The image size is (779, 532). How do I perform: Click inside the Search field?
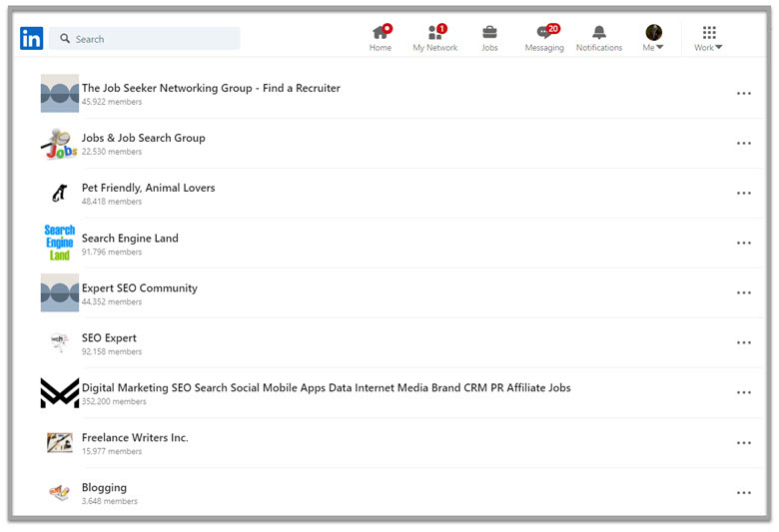point(150,39)
